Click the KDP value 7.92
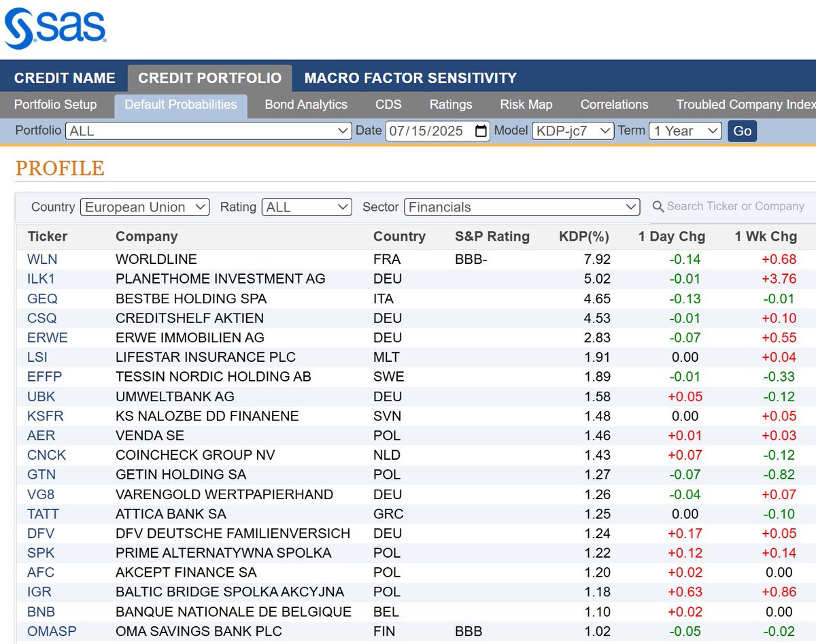This screenshot has width=816, height=644. tap(598, 259)
